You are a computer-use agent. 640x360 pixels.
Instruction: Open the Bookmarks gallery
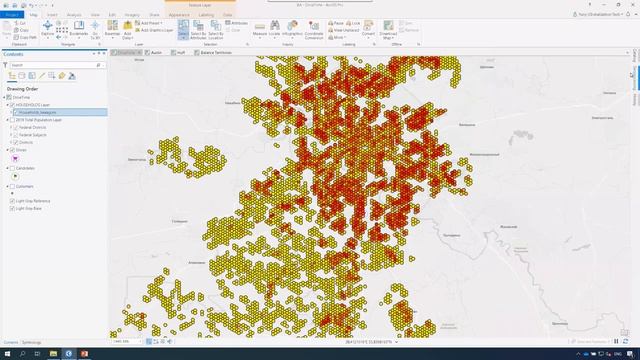click(x=78, y=29)
